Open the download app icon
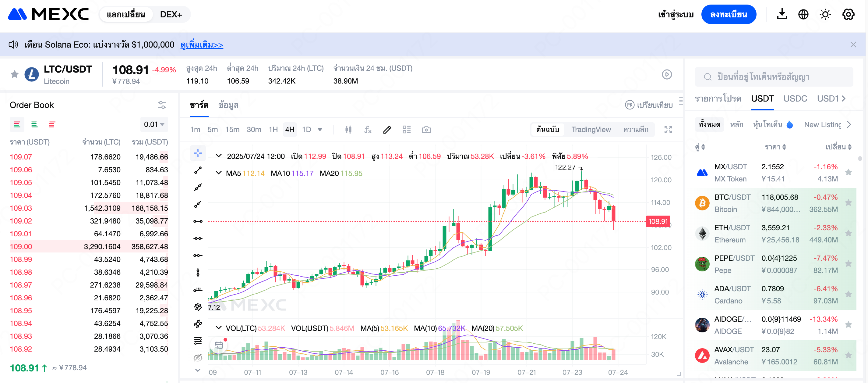Viewport: 868px width, 383px height. point(782,15)
